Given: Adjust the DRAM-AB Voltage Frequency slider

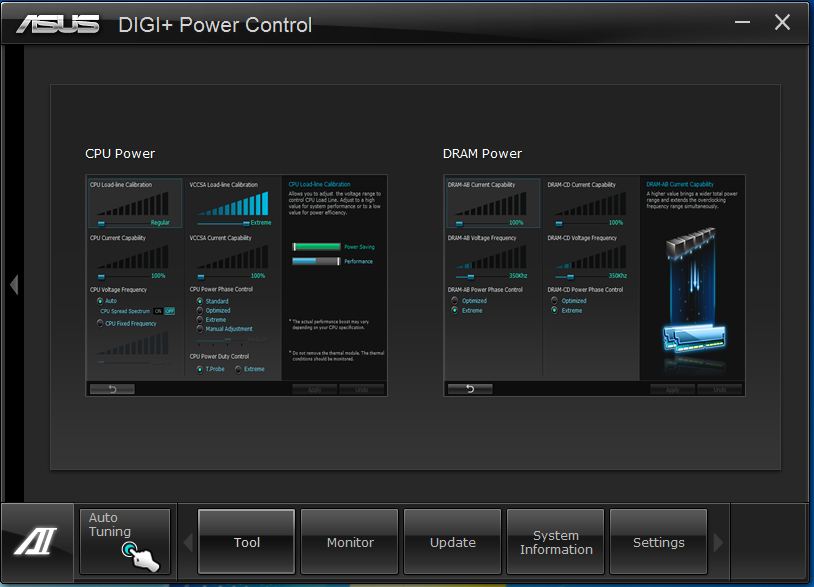Looking at the screenshot, I should pyautogui.click(x=470, y=276).
